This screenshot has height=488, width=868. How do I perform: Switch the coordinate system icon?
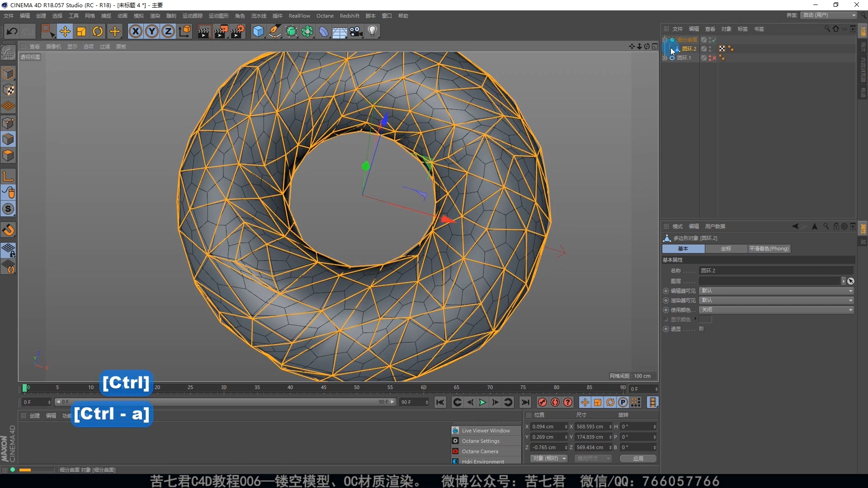point(185,31)
